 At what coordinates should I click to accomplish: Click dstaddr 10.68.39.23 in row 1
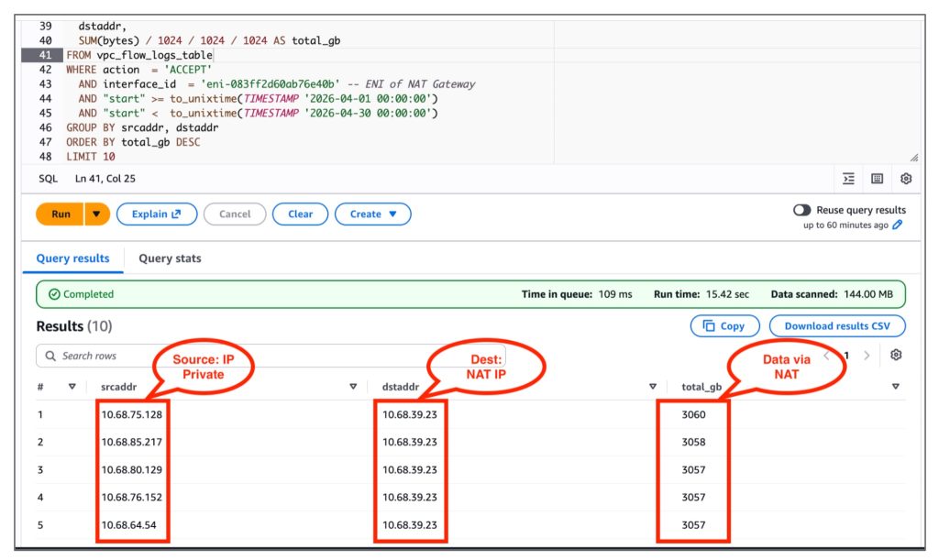410,414
